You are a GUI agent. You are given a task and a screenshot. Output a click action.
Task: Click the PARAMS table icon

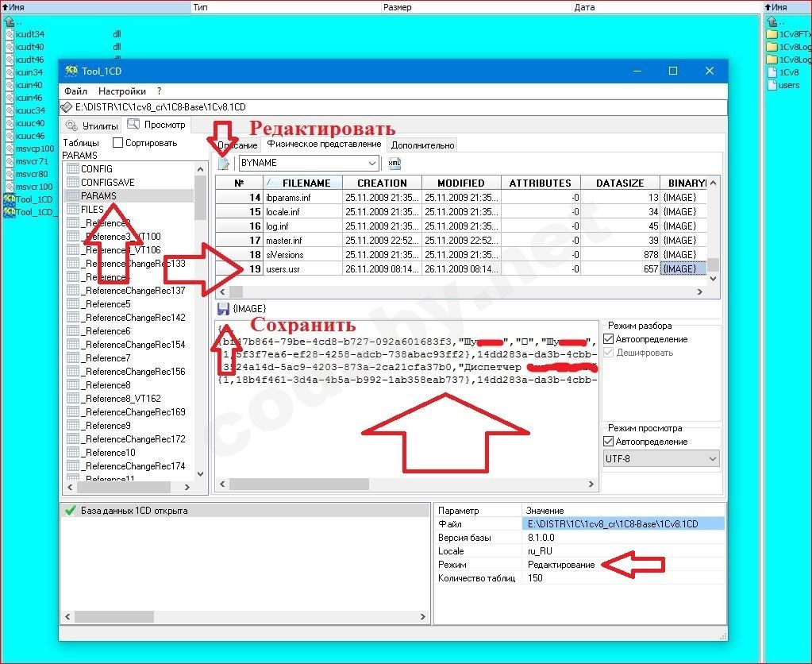click(72, 196)
